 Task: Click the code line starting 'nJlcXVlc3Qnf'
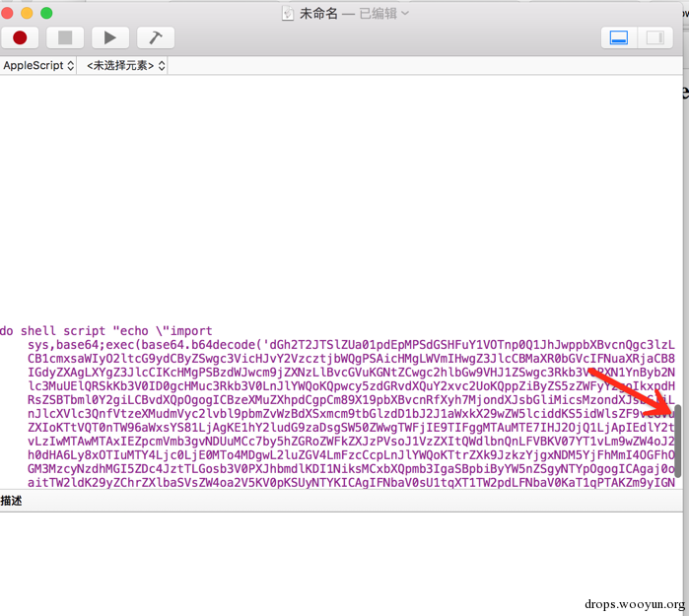351,414
